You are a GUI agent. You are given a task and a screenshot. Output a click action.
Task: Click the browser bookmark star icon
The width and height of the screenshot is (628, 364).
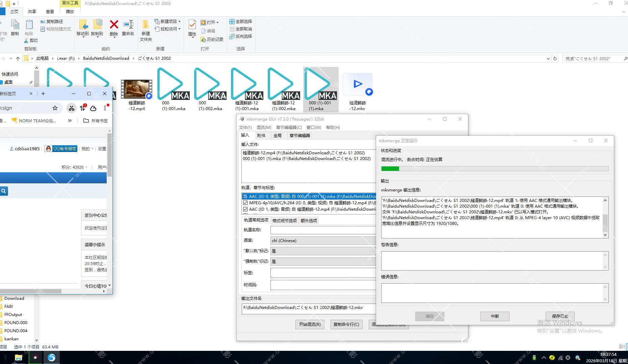click(x=55, y=108)
